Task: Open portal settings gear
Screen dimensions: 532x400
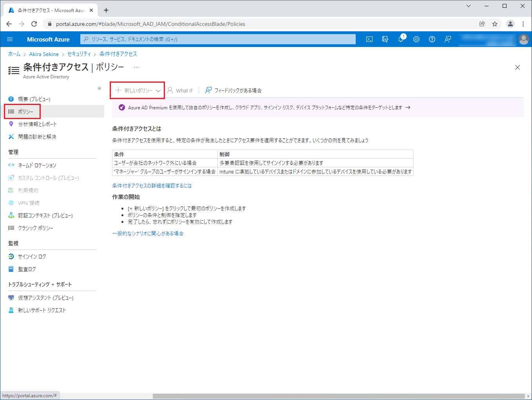Action: tap(416, 39)
